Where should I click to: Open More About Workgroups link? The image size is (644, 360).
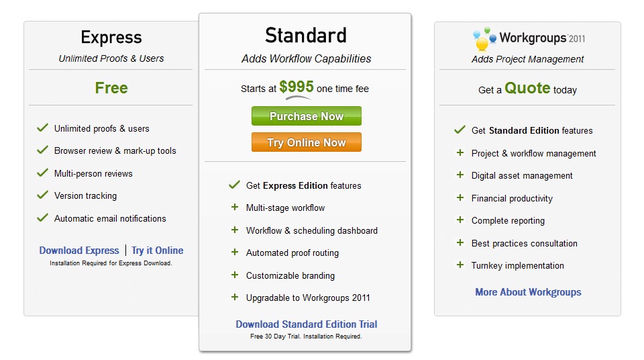coord(528,292)
